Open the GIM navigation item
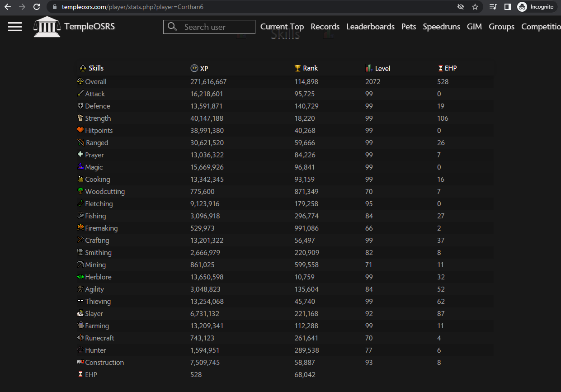 (x=474, y=27)
